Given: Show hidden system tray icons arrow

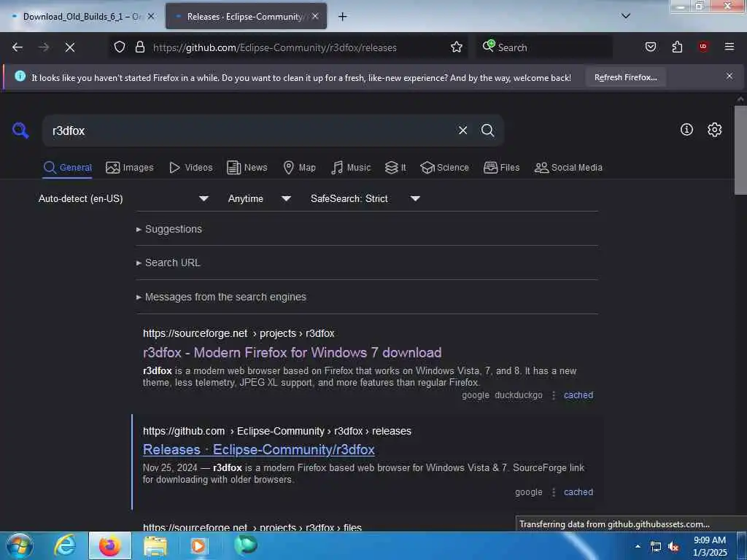Looking at the screenshot, I should click(638, 546).
